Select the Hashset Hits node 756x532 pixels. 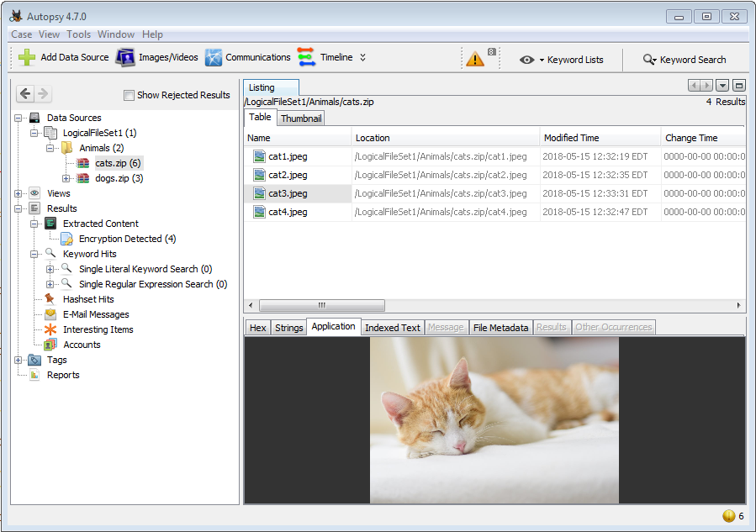[87, 299]
